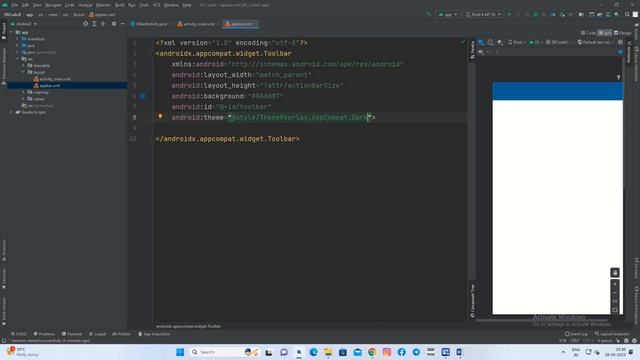
Task: Open the Android project view dropdown
Action: coord(24,24)
